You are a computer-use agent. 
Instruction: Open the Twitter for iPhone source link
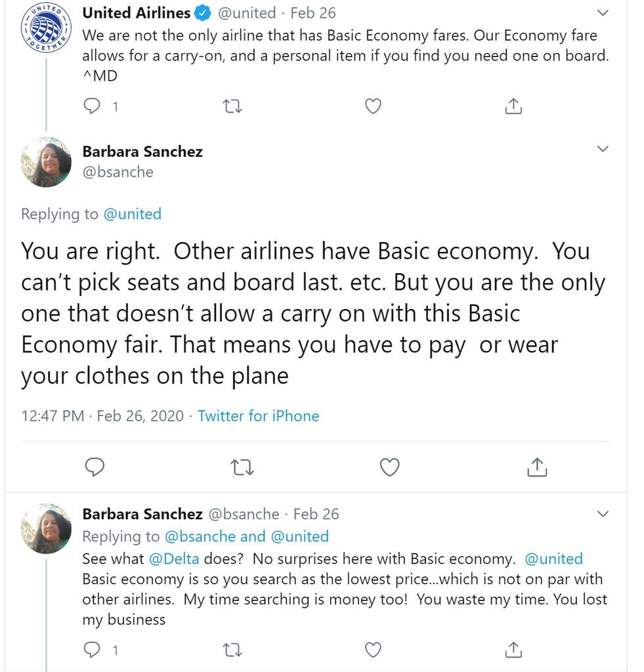pos(258,415)
